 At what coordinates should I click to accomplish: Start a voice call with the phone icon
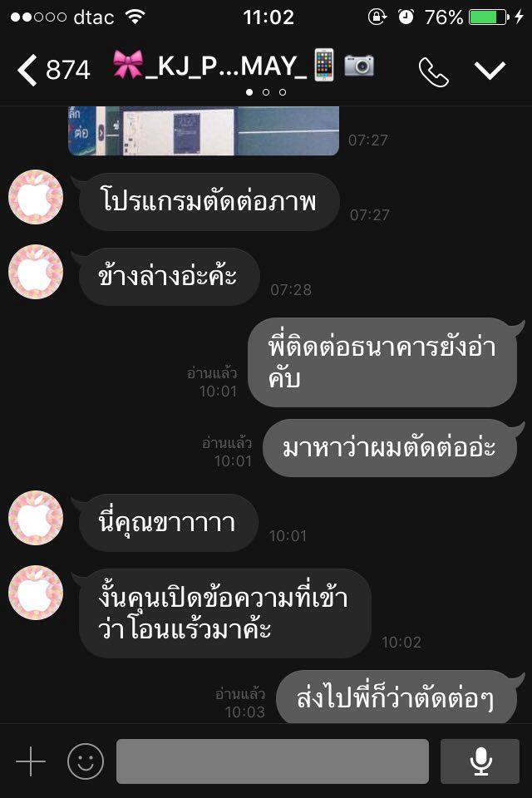(x=433, y=71)
